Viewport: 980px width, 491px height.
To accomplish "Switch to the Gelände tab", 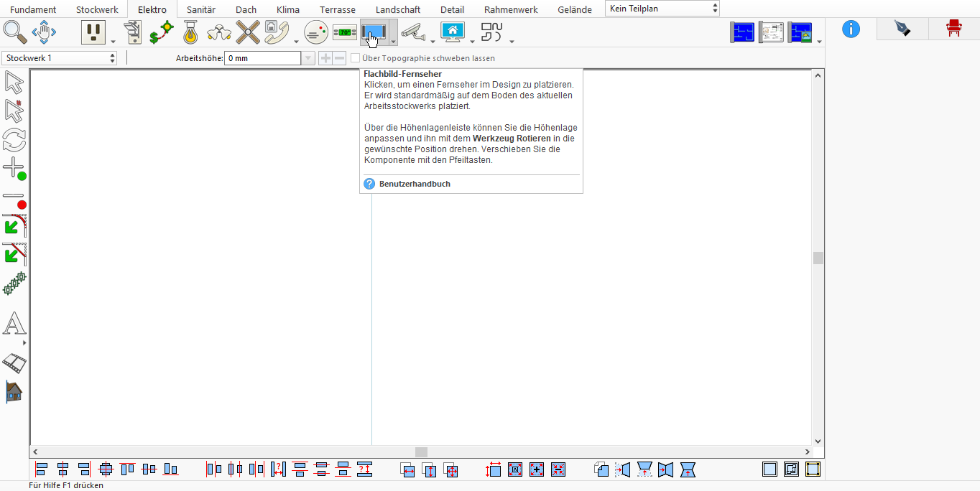I will (575, 10).
